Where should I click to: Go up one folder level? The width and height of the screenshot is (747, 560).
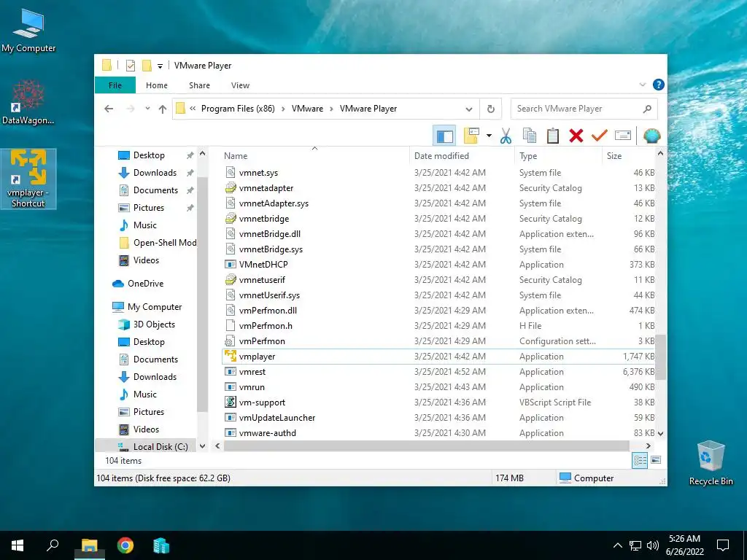click(x=163, y=109)
